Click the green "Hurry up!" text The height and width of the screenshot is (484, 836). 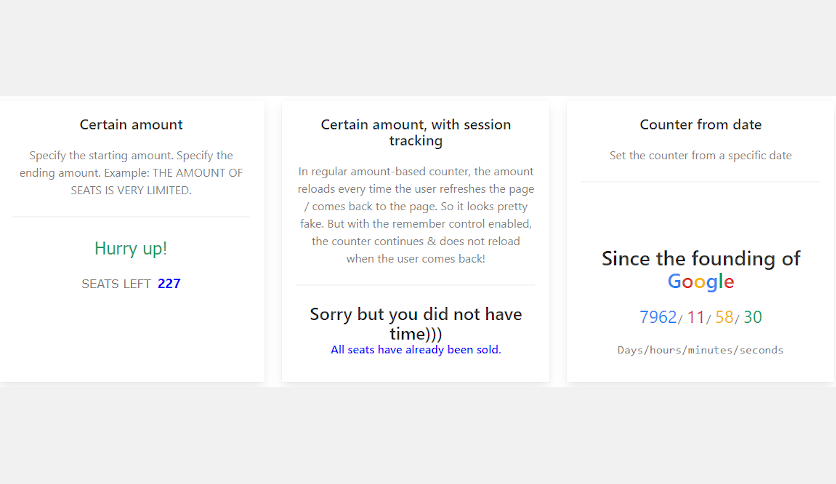pos(131,248)
